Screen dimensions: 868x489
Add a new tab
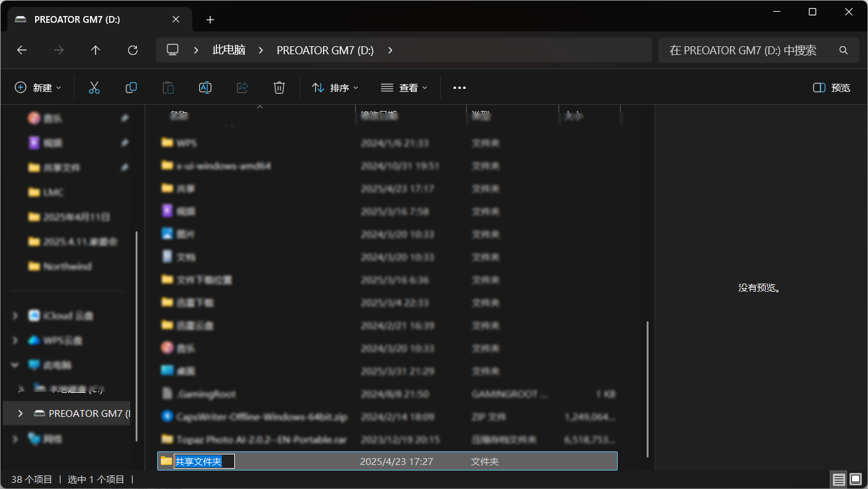[x=210, y=20]
